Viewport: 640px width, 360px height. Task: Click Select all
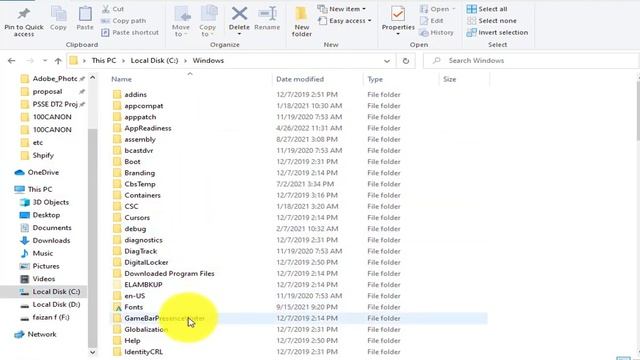[487, 9]
